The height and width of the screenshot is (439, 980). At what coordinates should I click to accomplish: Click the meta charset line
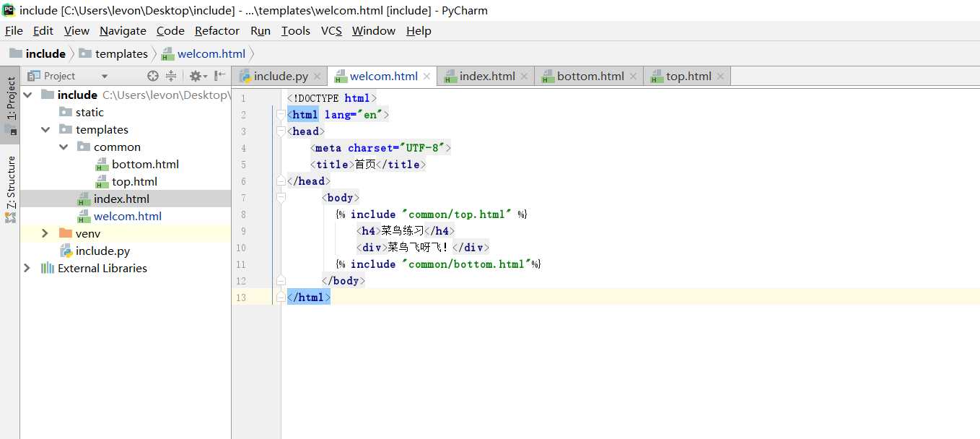pyautogui.click(x=380, y=147)
